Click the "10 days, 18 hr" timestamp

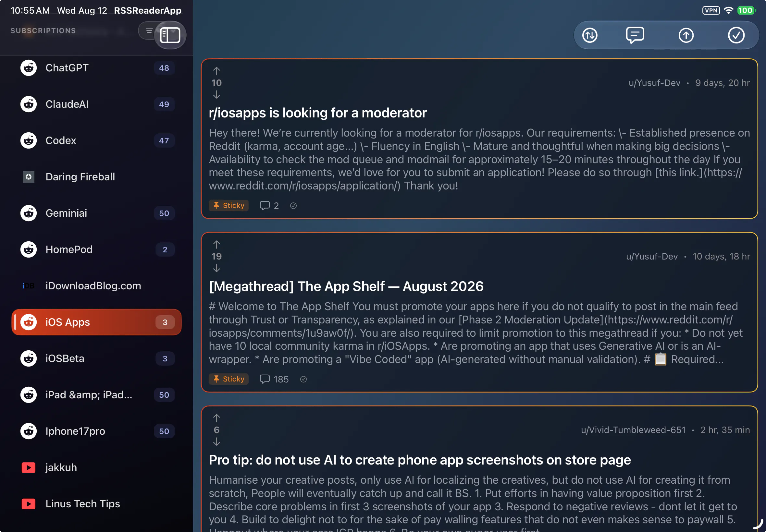pos(721,256)
